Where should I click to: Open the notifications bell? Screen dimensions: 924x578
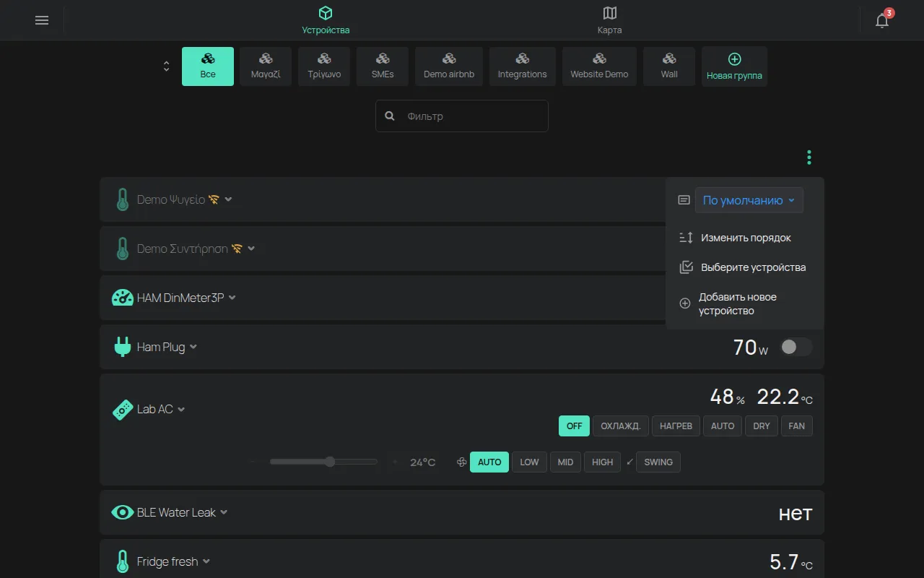[882, 20]
